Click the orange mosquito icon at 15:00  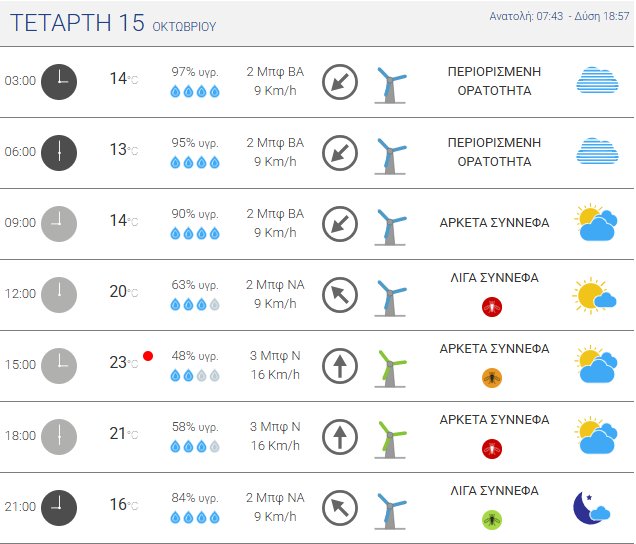[x=492, y=377]
